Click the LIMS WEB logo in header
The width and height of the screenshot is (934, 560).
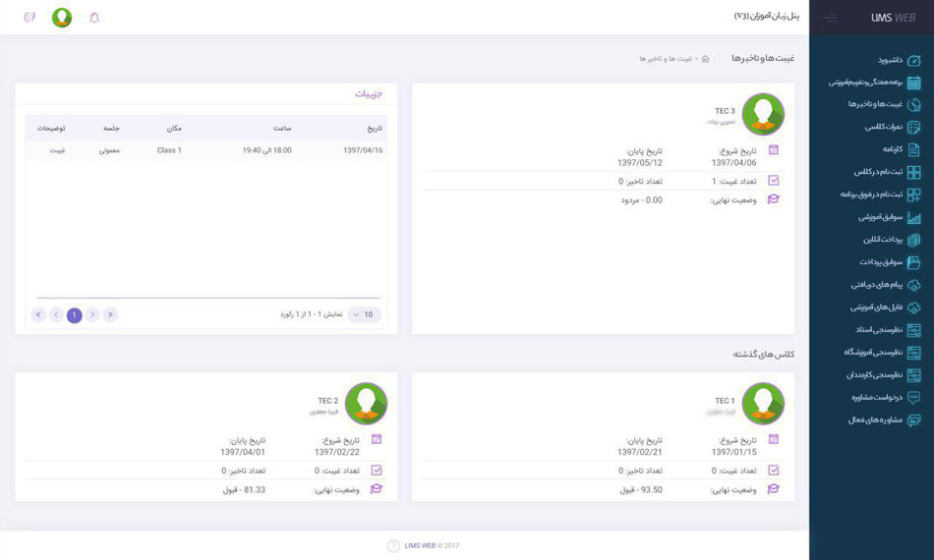(x=893, y=18)
